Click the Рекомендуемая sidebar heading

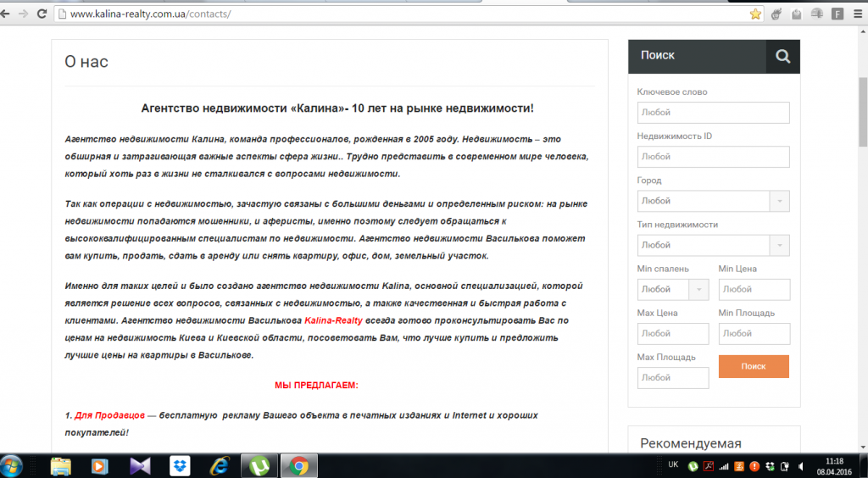point(690,443)
